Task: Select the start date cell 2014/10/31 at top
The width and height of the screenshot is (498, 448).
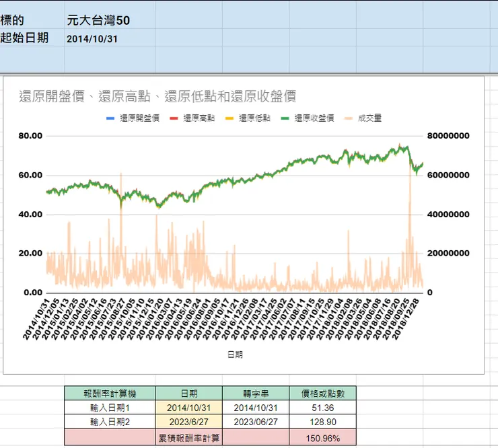Action: tap(110, 38)
